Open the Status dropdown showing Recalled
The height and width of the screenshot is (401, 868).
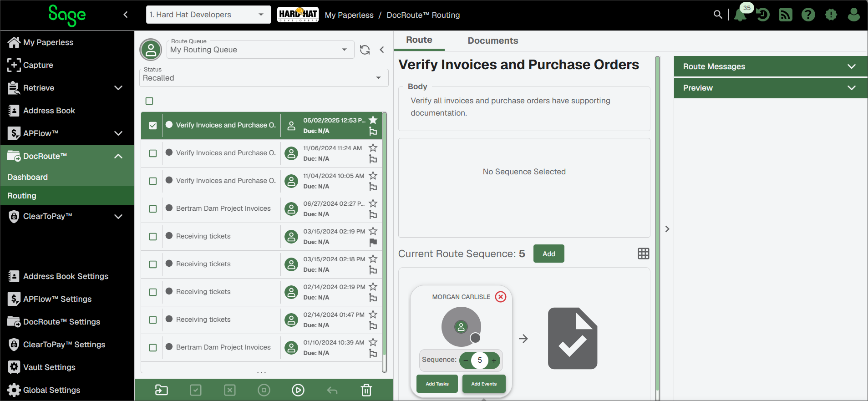pos(264,78)
